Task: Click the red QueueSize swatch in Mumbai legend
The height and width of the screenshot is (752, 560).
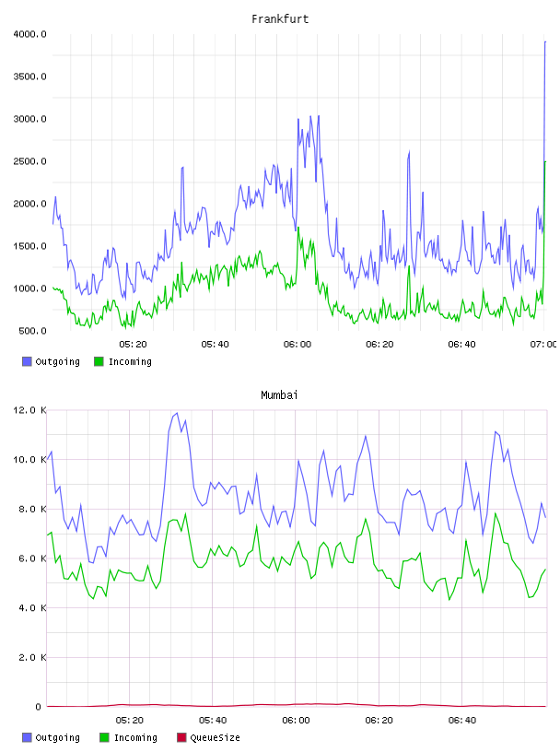Action: pyautogui.click(x=181, y=737)
